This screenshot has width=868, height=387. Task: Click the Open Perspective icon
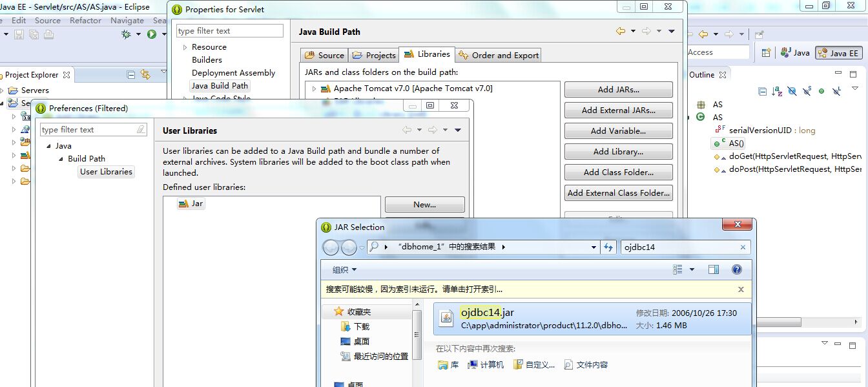pyautogui.click(x=766, y=53)
